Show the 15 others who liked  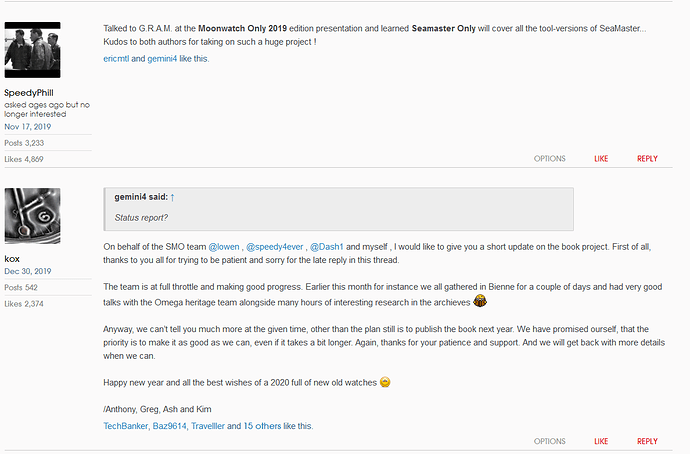pos(262,426)
